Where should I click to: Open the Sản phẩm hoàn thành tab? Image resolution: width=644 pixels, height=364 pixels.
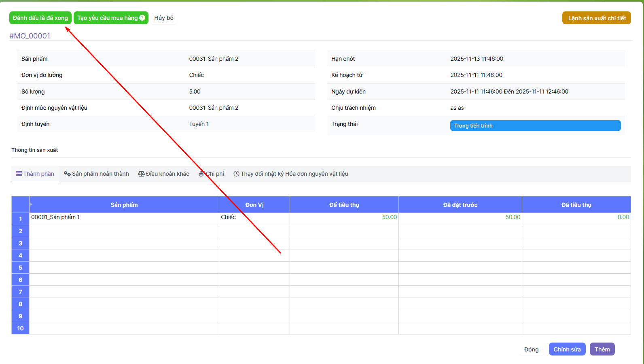pos(100,174)
